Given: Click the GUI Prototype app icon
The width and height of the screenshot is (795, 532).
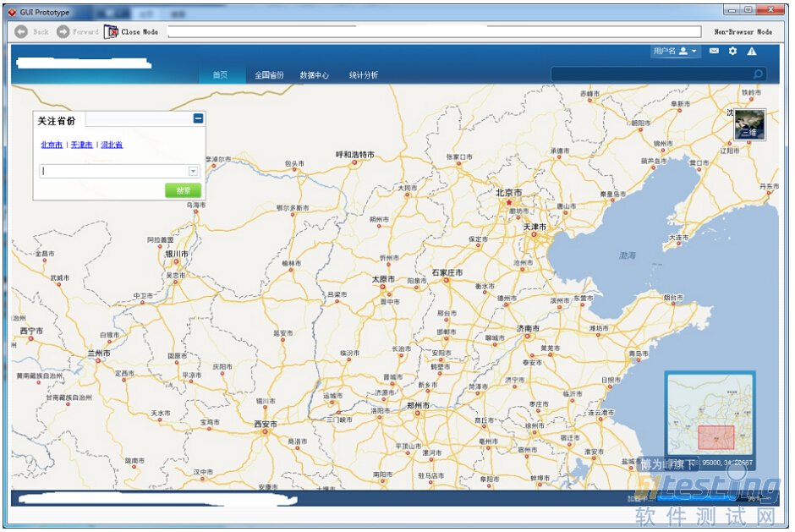Looking at the screenshot, I should click(x=13, y=12).
